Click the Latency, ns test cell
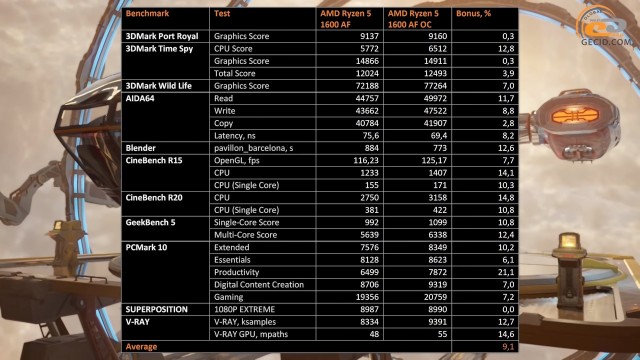Image resolution: width=640 pixels, height=360 pixels. [x=235, y=136]
